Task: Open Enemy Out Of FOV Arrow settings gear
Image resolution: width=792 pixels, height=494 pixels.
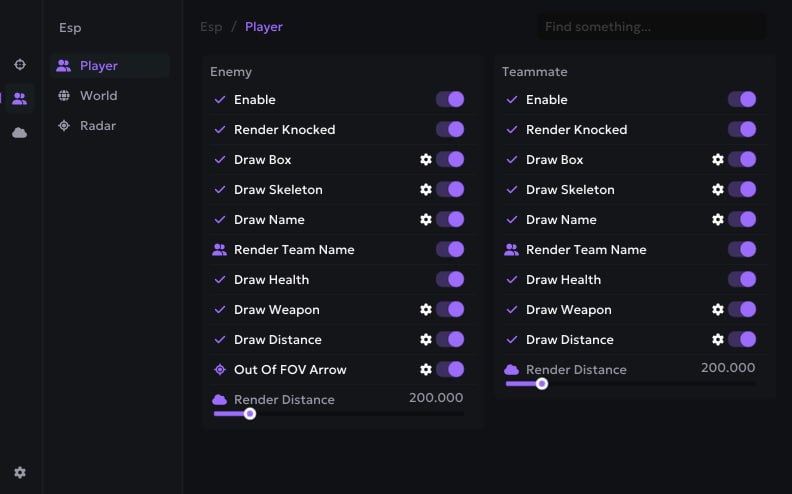Action: [426, 369]
